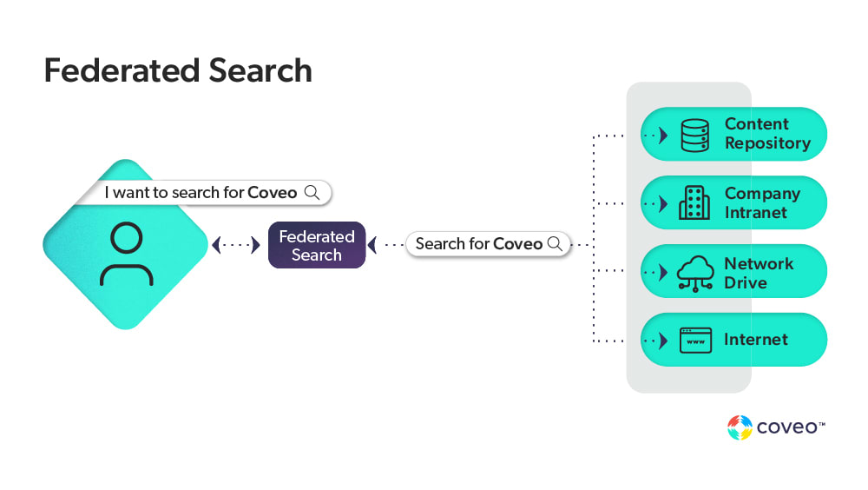This screenshot has height=490, width=868.
Task: Click the Internet label text
Action: 755,340
